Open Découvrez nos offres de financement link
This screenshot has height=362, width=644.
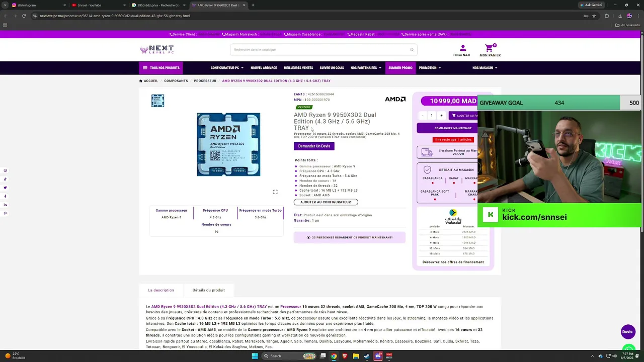click(x=453, y=262)
